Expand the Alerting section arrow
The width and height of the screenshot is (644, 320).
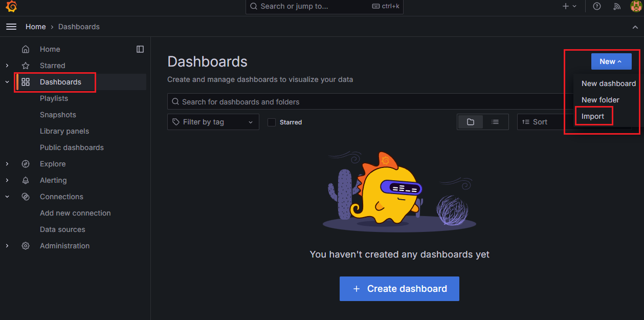(x=7, y=180)
